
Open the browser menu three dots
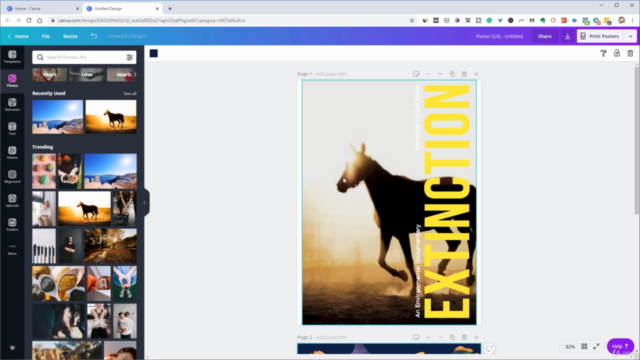click(x=633, y=20)
